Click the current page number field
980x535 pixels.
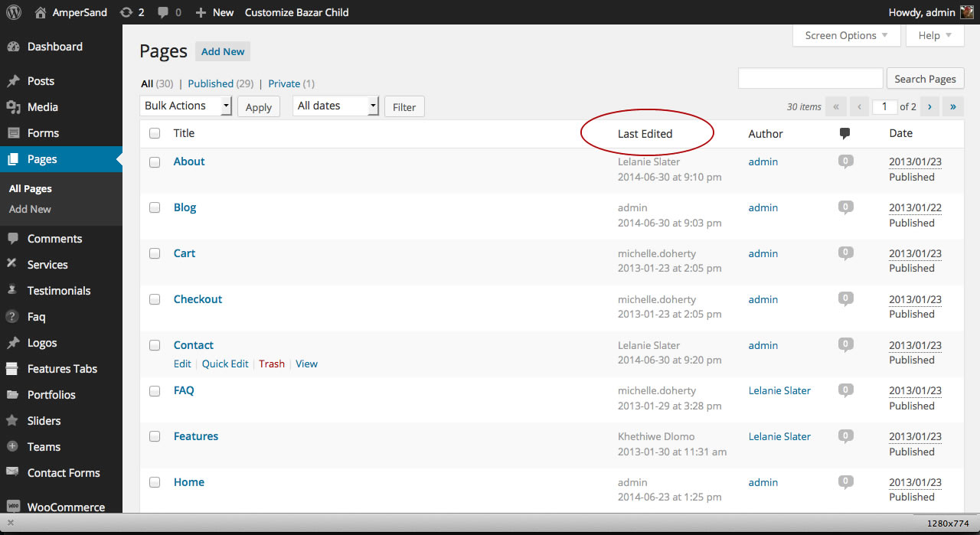click(884, 107)
